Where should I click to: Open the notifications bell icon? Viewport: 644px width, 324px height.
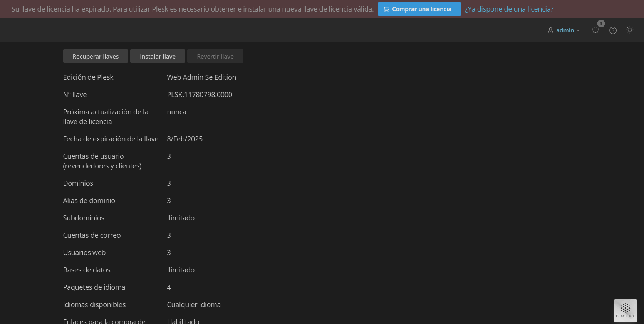click(x=595, y=30)
